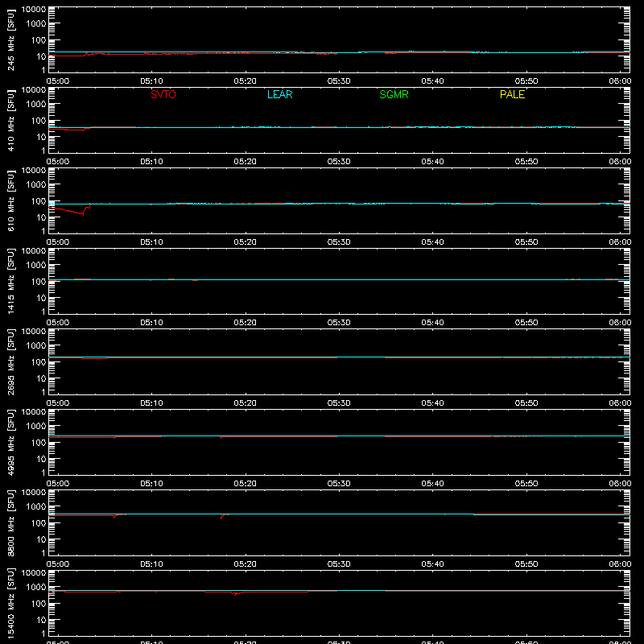Image resolution: width=644 pixels, height=644 pixels.
Task: Select the 410 MHz [SFU] axis title
Action: coord(10,120)
